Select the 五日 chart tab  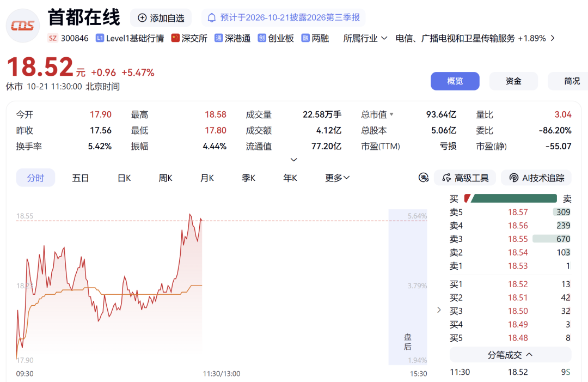coord(80,178)
